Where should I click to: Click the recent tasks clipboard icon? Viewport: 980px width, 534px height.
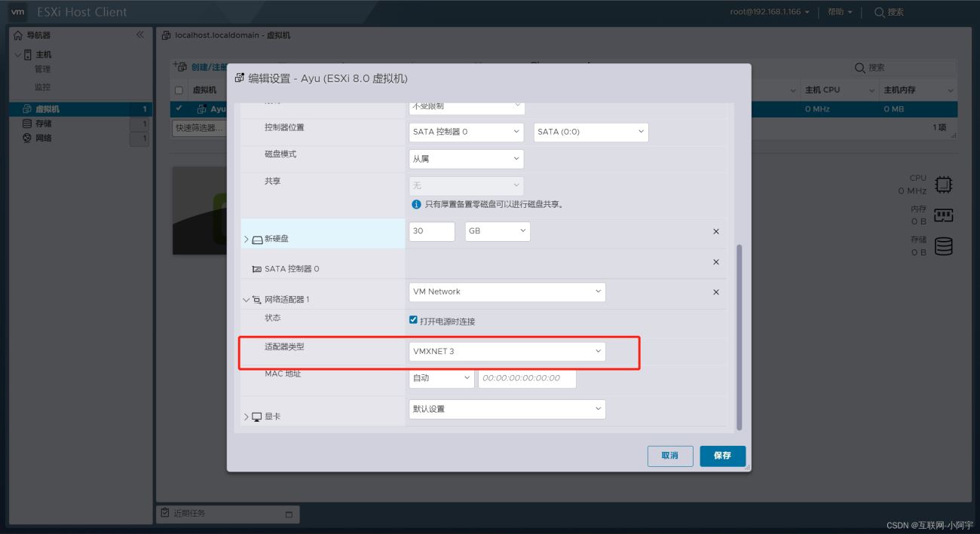click(165, 513)
